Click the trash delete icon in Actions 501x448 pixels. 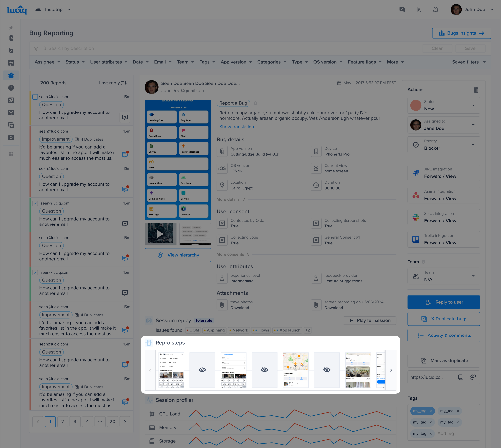tap(476, 90)
